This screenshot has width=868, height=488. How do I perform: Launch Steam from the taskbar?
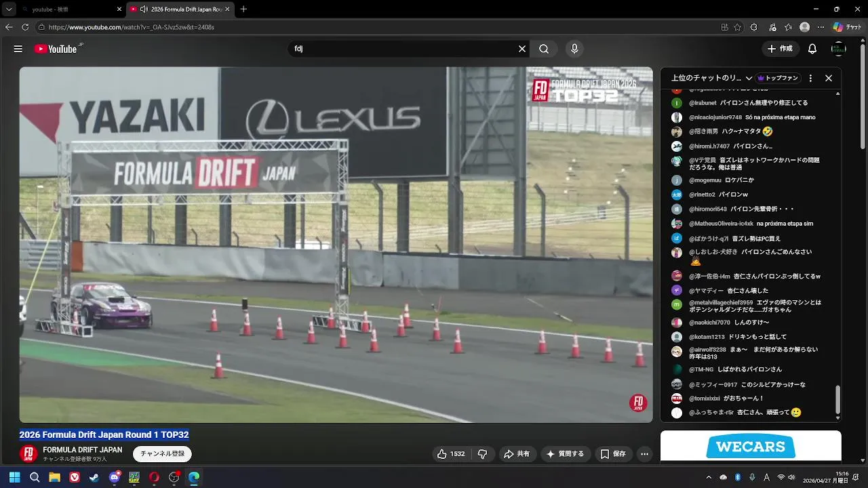pos(94,477)
